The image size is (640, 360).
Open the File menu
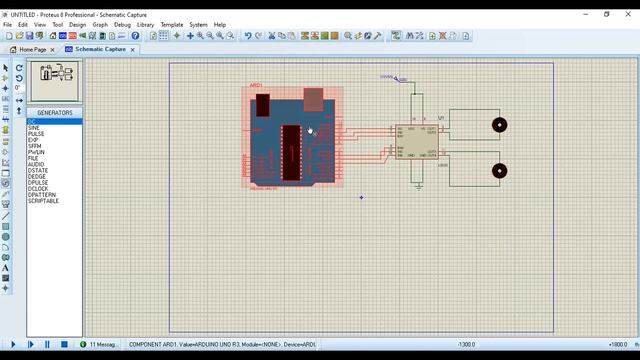7,24
